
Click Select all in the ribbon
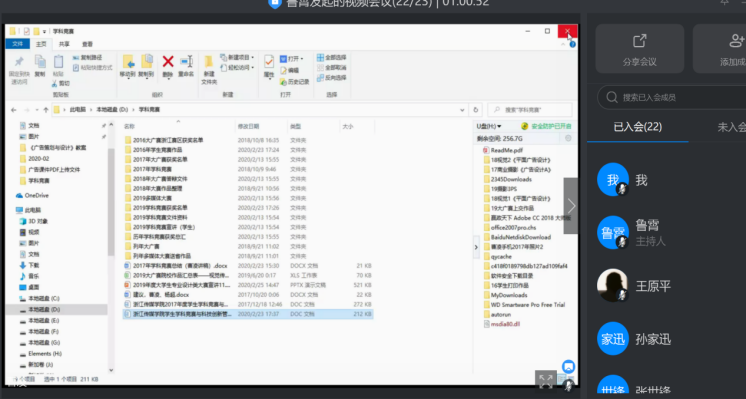[332, 58]
